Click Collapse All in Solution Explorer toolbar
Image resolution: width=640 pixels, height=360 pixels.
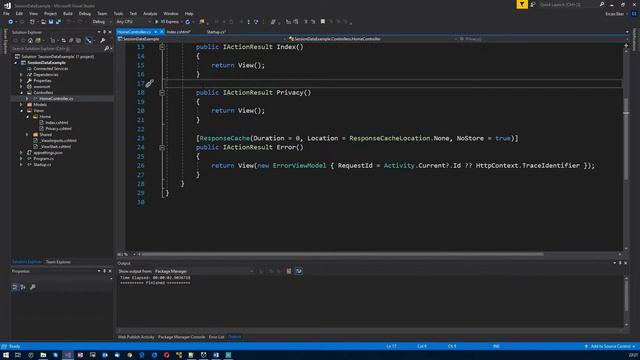point(71,40)
